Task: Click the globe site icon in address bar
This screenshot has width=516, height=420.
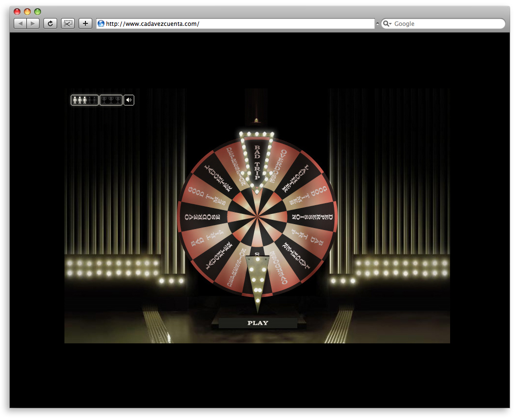Action: [101, 23]
